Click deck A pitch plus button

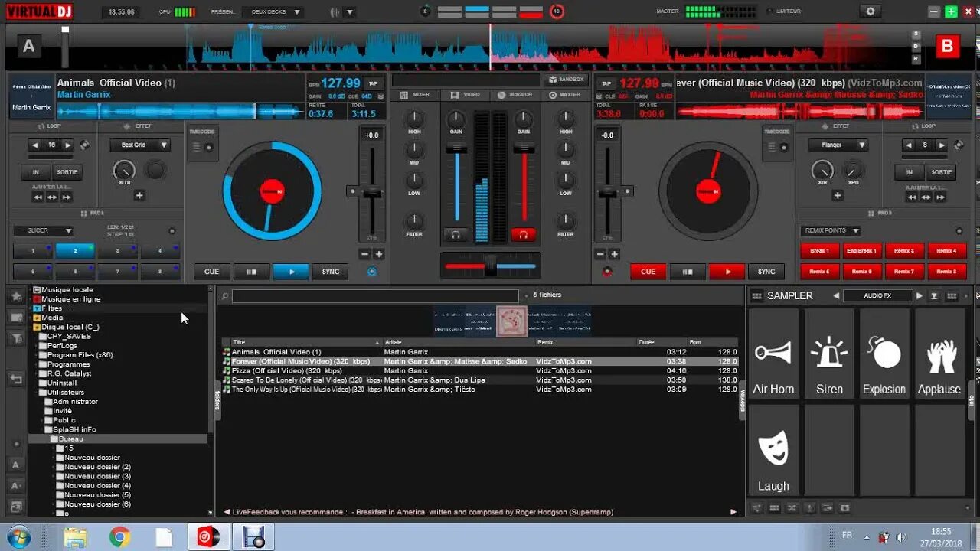click(378, 254)
